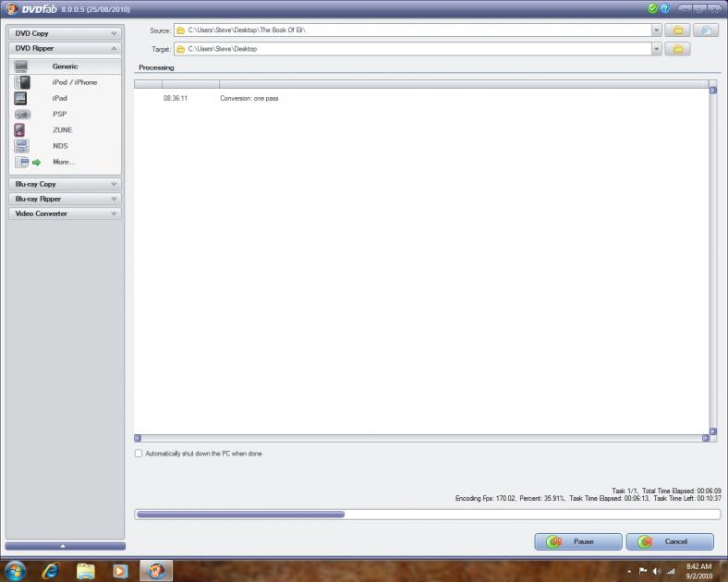The image size is (728, 582).
Task: Select the Generic profile label
Action: pos(65,67)
